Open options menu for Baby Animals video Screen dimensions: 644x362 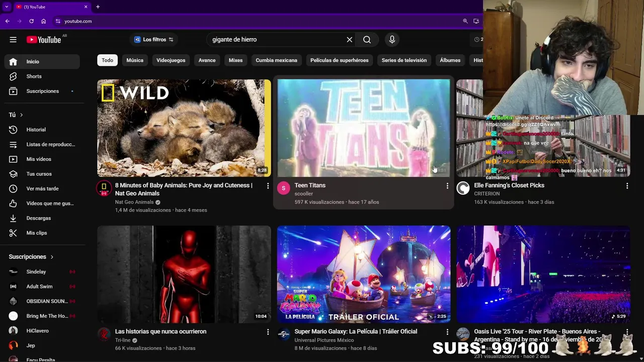[x=268, y=186]
